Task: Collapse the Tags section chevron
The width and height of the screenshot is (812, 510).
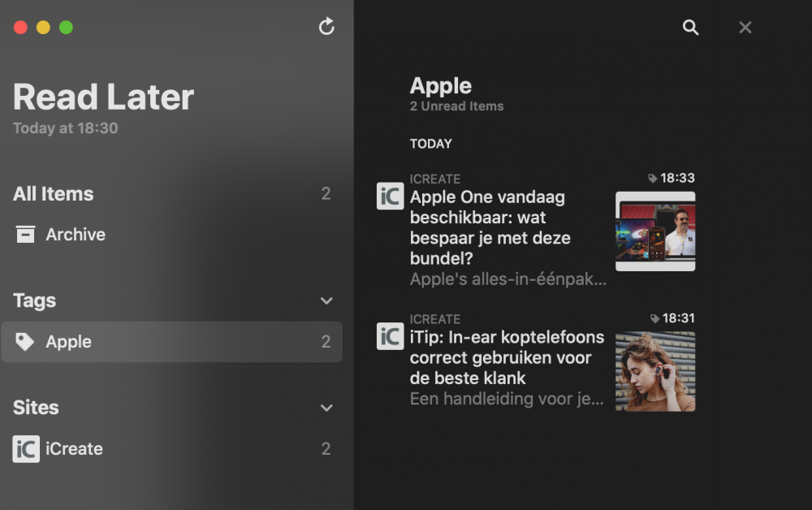Action: point(326,301)
